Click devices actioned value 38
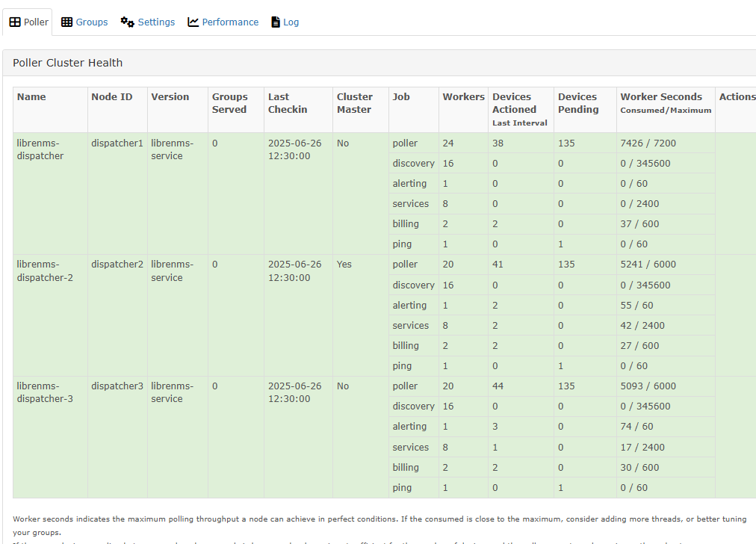 pyautogui.click(x=498, y=143)
